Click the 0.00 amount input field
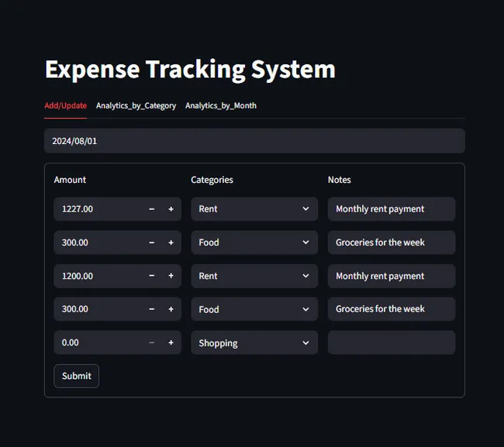 97,342
